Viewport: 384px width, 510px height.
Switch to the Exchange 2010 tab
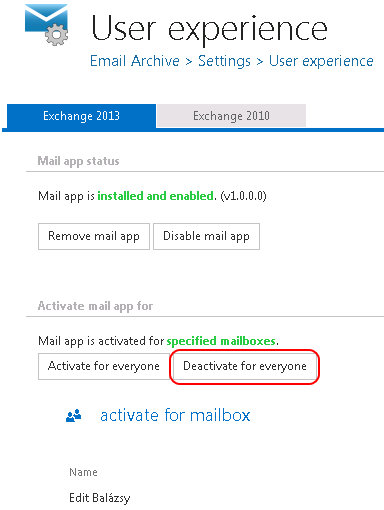(x=231, y=116)
